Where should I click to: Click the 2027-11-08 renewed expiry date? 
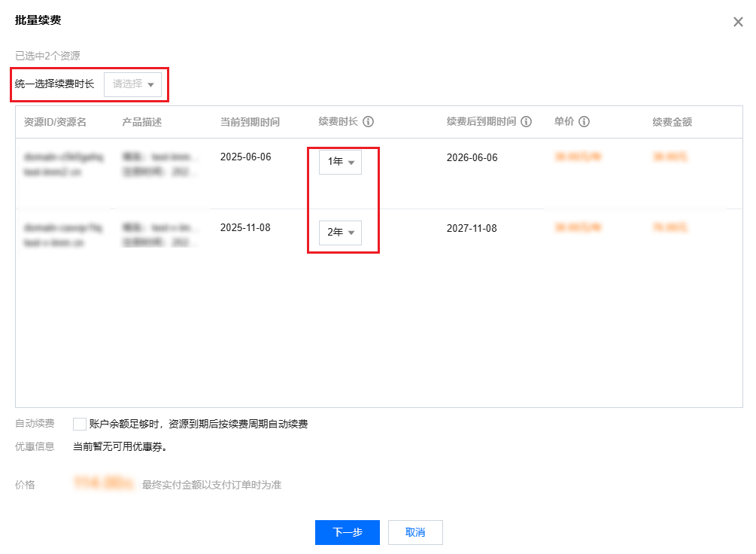[472, 228]
